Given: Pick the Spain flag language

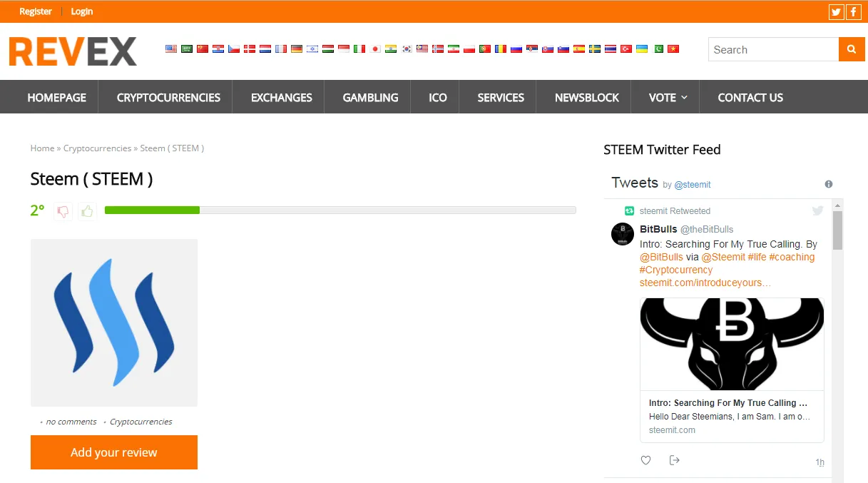Looking at the screenshot, I should click(x=579, y=49).
